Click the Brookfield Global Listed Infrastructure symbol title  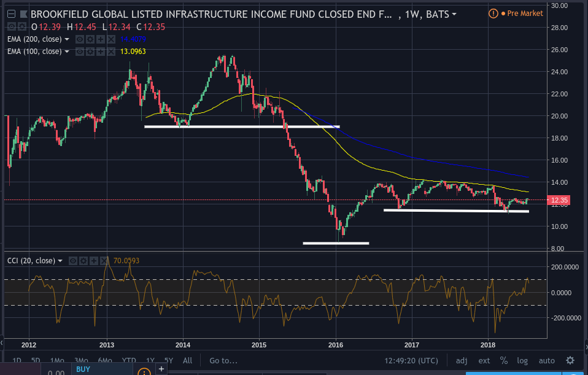tap(211, 14)
